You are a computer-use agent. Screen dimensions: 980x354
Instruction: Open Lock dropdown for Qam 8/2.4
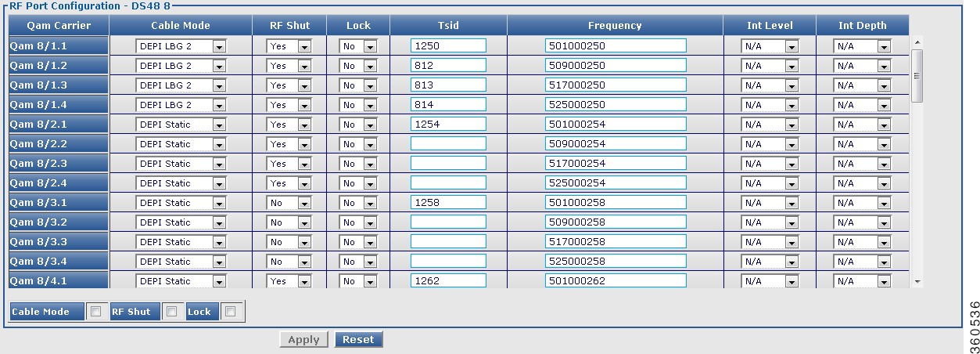click(358, 183)
